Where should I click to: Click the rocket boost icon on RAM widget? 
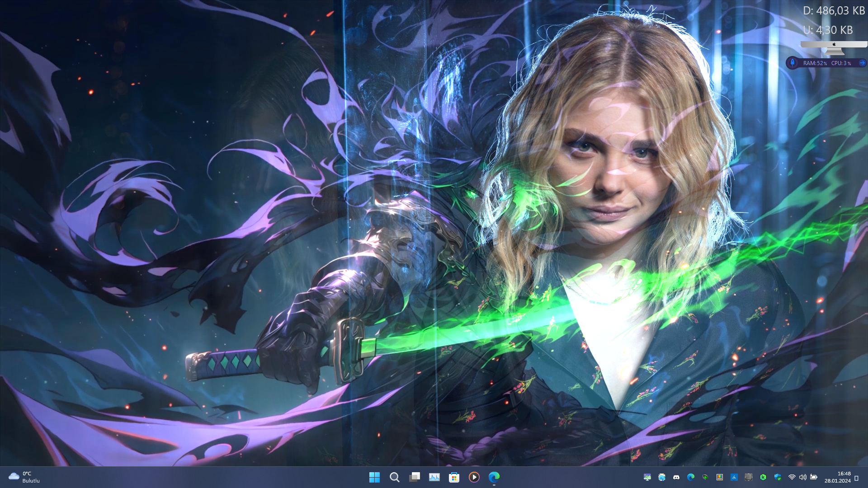(x=793, y=63)
